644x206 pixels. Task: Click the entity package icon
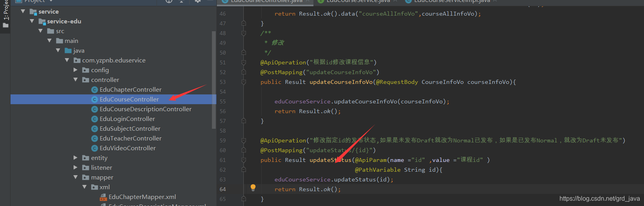[x=86, y=158]
